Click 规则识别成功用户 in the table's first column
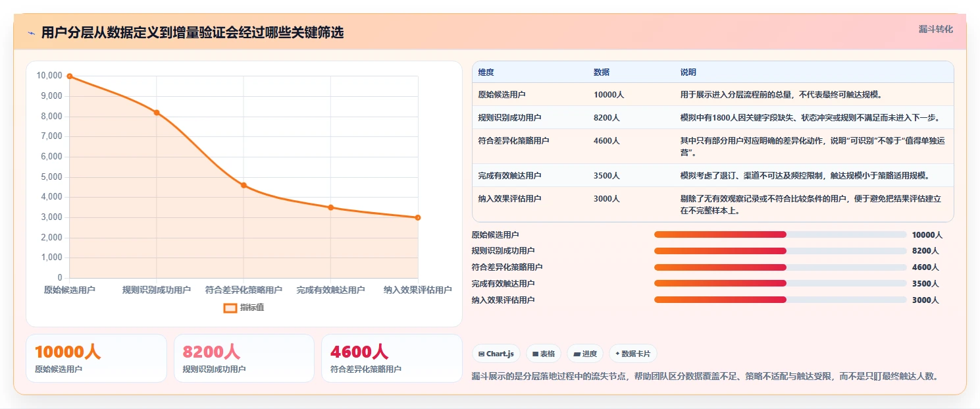The image size is (980, 409). pyautogui.click(x=509, y=118)
